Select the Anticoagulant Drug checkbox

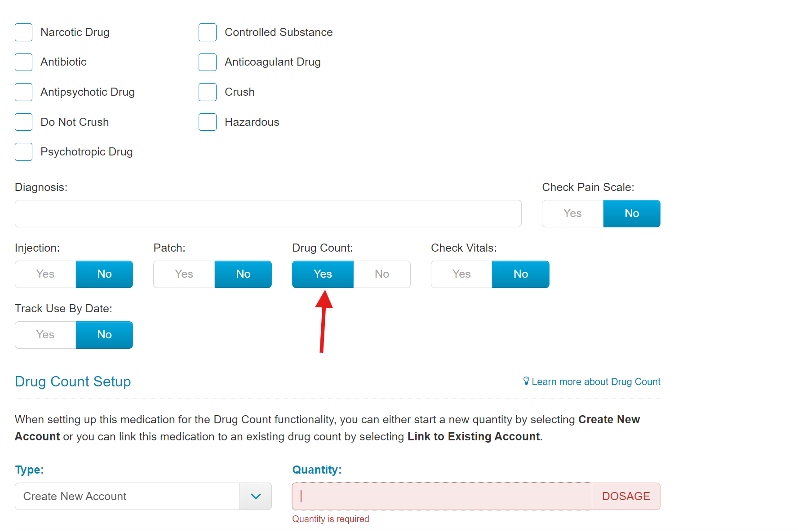pos(208,62)
